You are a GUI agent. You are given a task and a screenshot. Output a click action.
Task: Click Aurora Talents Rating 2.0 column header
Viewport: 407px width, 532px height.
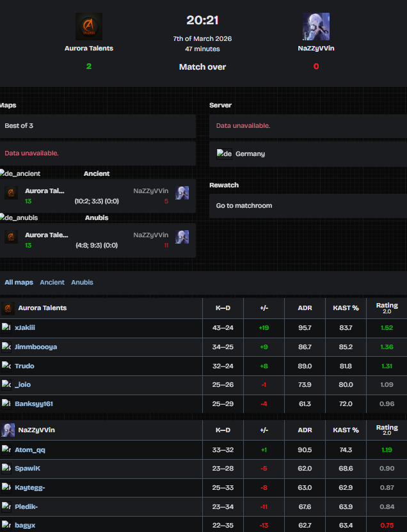pyautogui.click(x=387, y=308)
